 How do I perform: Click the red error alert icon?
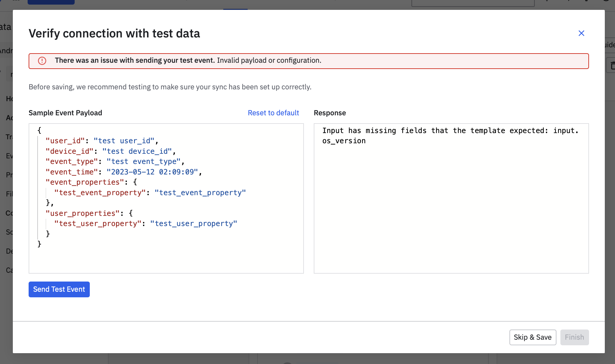coord(42,61)
